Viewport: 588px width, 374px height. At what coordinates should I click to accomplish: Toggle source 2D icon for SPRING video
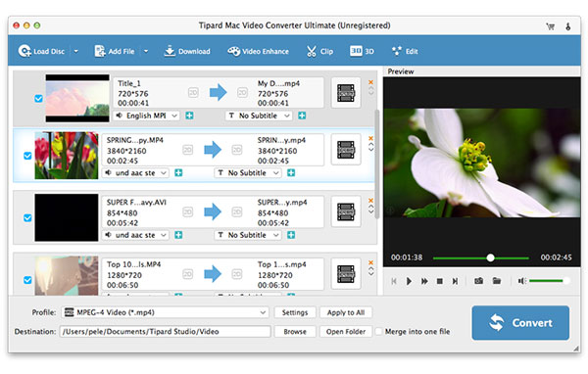pyautogui.click(x=187, y=150)
